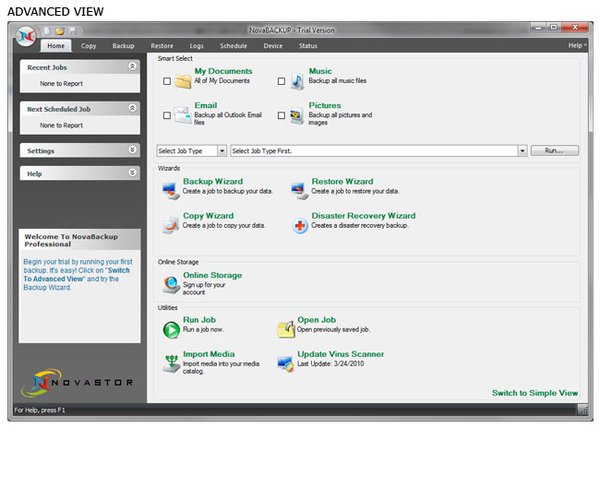Click the Run Job link

coord(199,320)
